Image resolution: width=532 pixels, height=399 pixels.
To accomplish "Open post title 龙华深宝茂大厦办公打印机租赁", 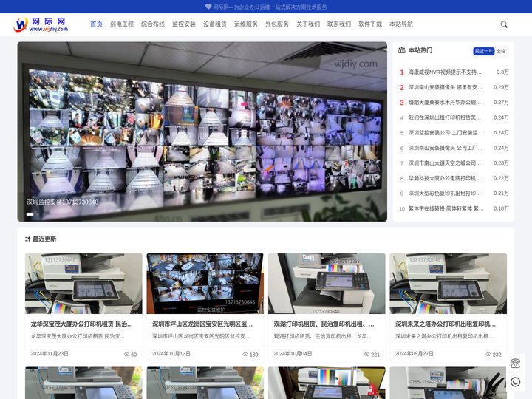I will tap(82, 324).
